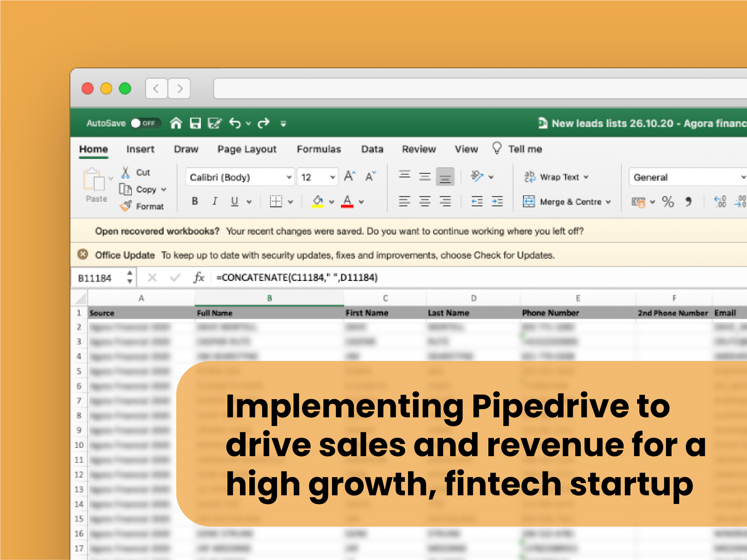Click the Name Box showing B11184
This screenshot has height=560, width=747.
click(103, 278)
